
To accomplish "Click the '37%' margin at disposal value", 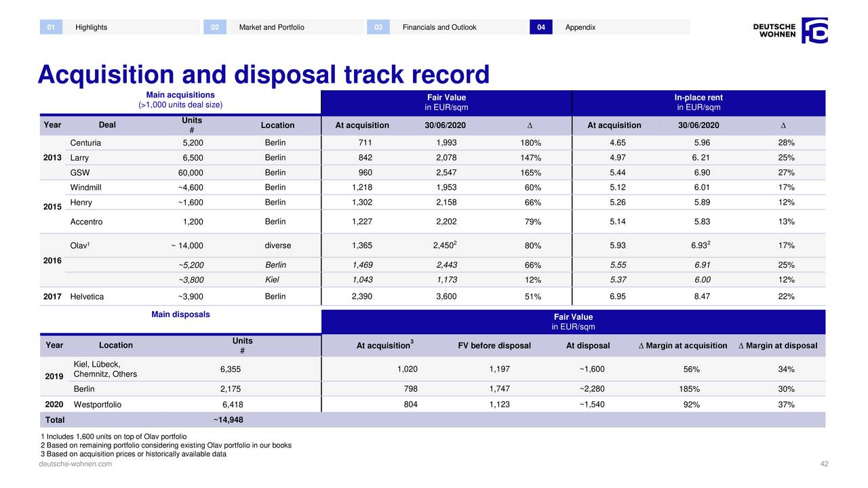I will [787, 405].
